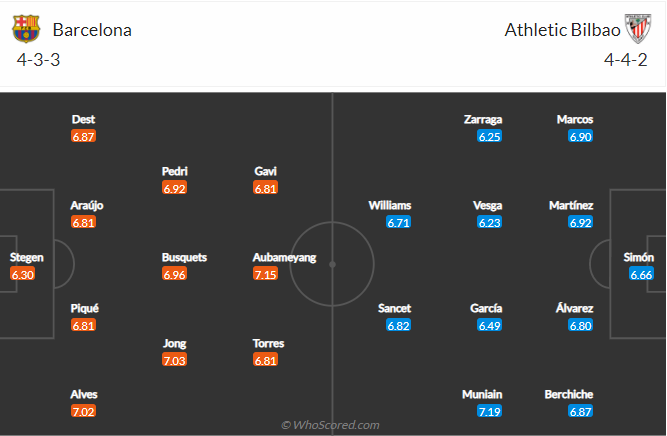Select Aubameyang's 7.15 rating badge
667x436 pixels.
[x=266, y=274]
